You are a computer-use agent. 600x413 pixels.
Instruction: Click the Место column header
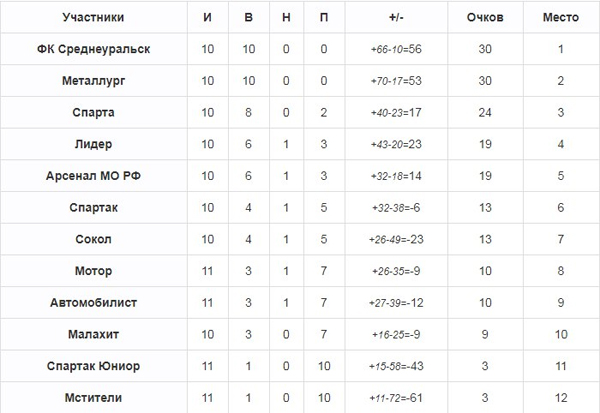(561, 17)
